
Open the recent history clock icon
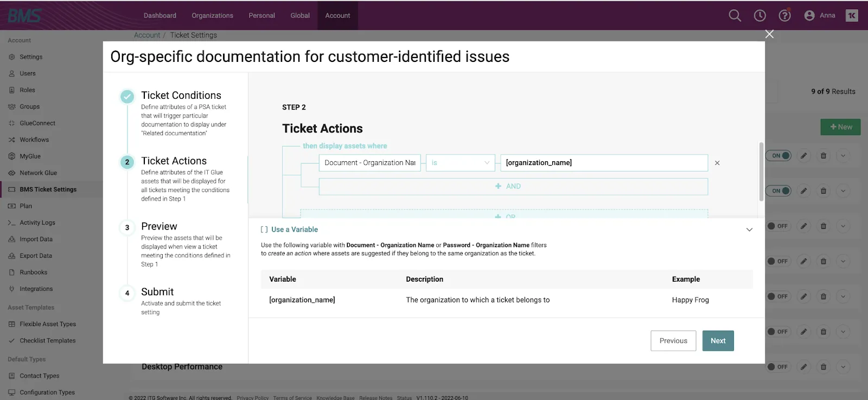click(759, 16)
